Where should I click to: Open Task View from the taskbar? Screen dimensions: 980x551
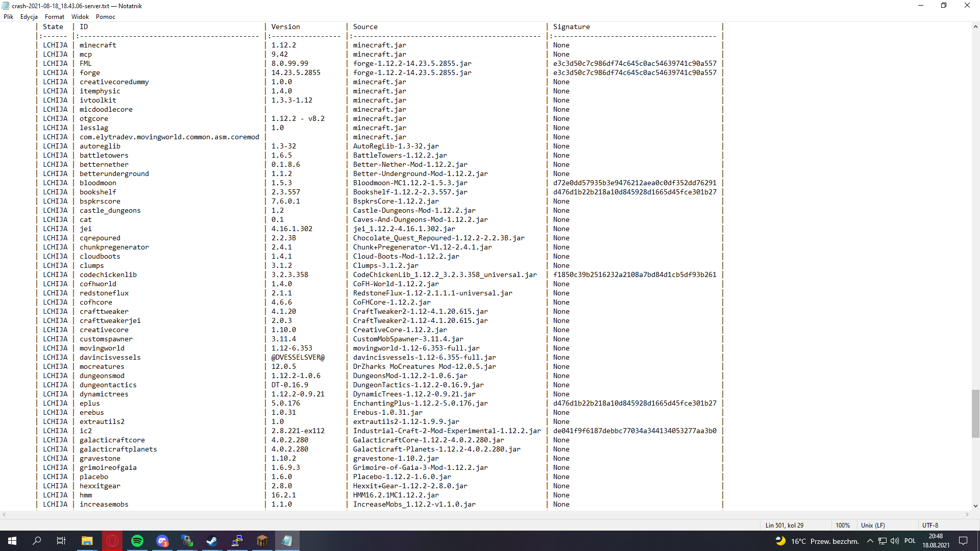pos(61,541)
